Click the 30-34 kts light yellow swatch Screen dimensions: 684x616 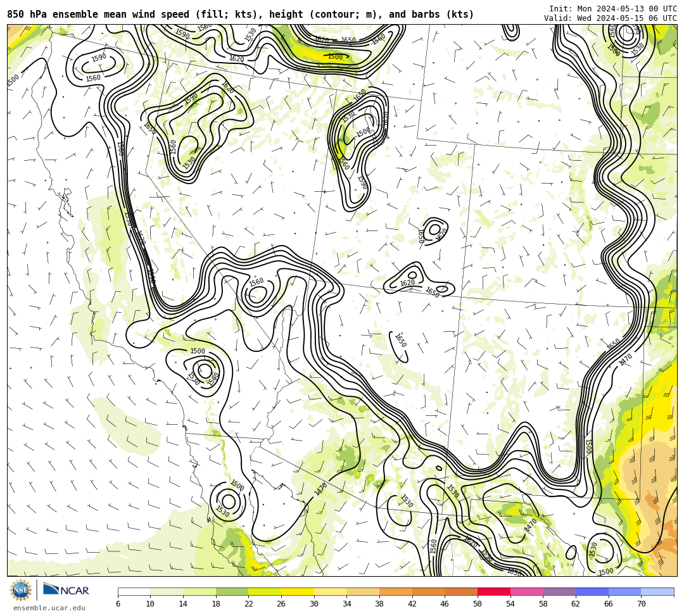(x=330, y=591)
